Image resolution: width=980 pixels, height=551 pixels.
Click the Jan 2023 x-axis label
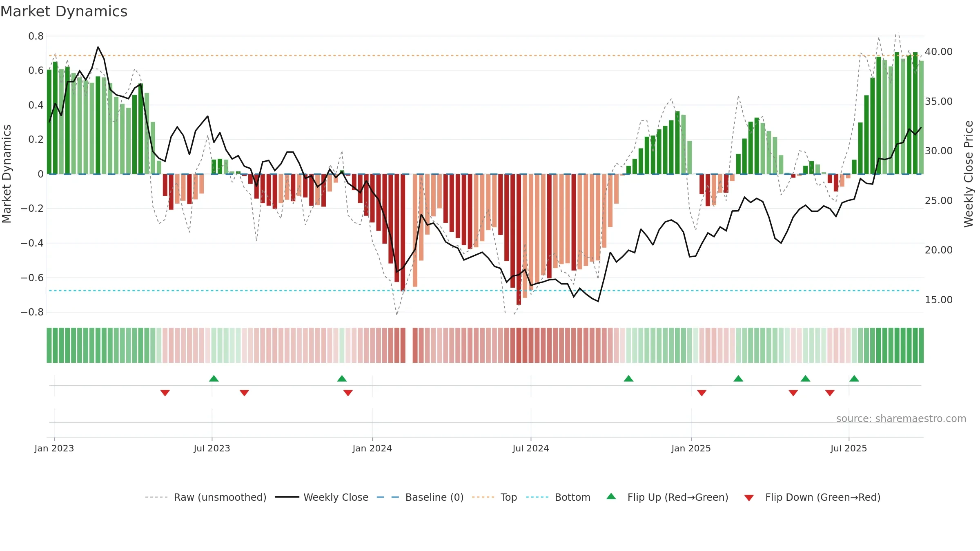click(54, 448)
